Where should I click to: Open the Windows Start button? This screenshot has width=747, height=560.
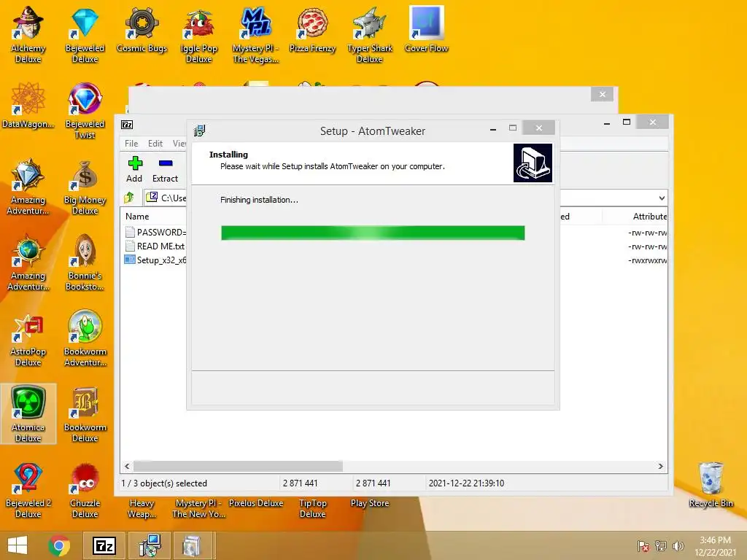[x=18, y=545]
